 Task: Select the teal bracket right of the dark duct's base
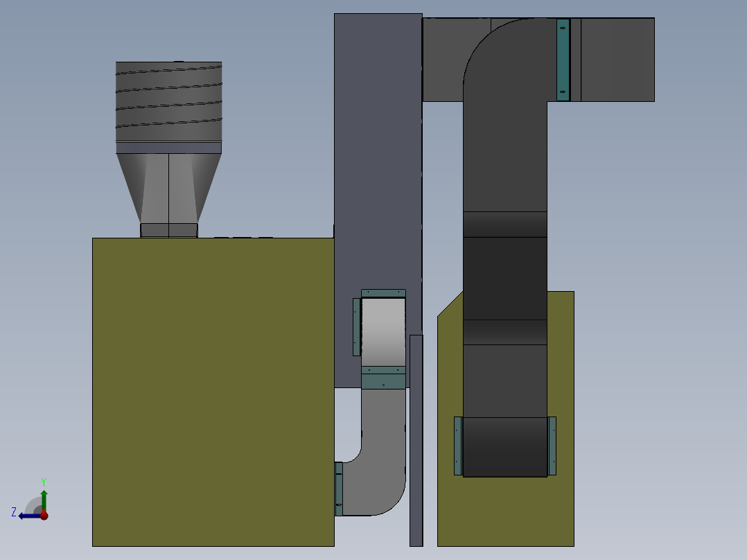point(552,446)
